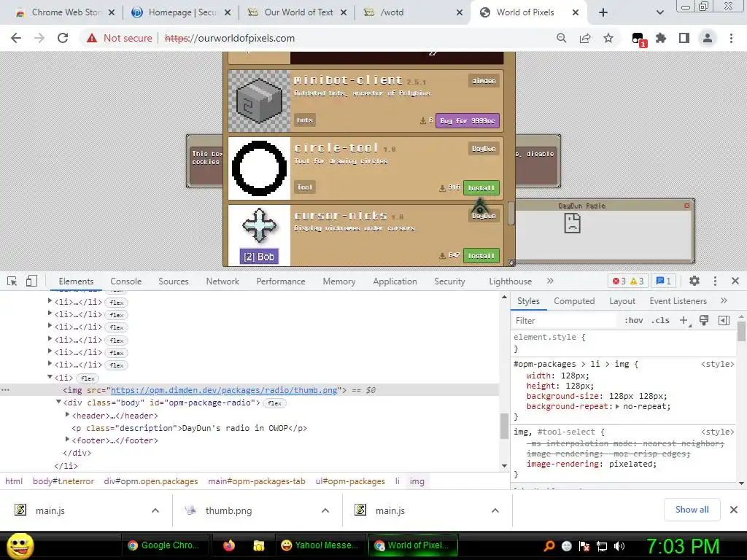Select the Lighthouse tab

(510, 281)
